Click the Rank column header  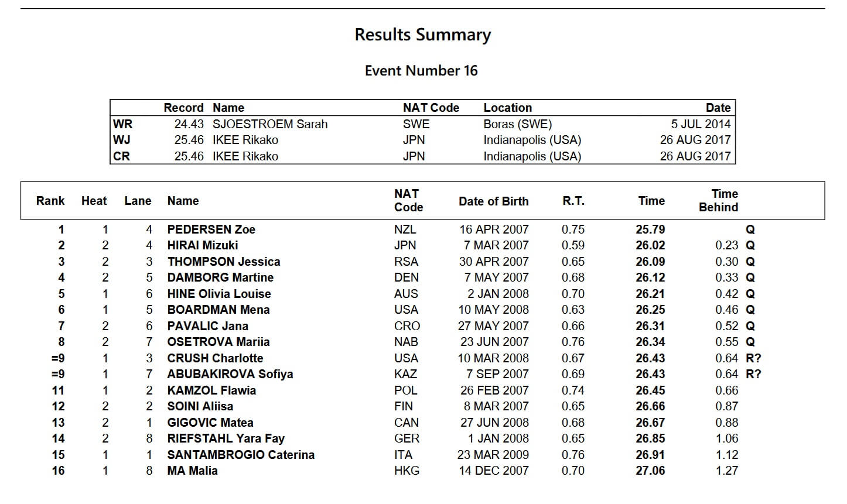[50, 201]
